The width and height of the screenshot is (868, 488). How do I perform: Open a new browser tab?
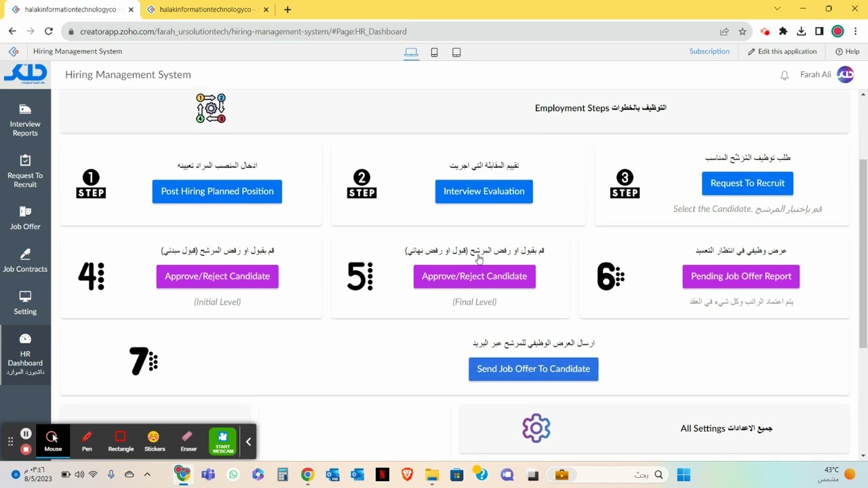click(288, 9)
